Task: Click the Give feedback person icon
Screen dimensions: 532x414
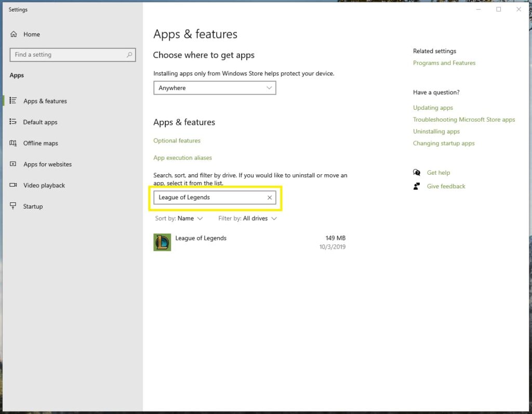Action: (x=417, y=186)
